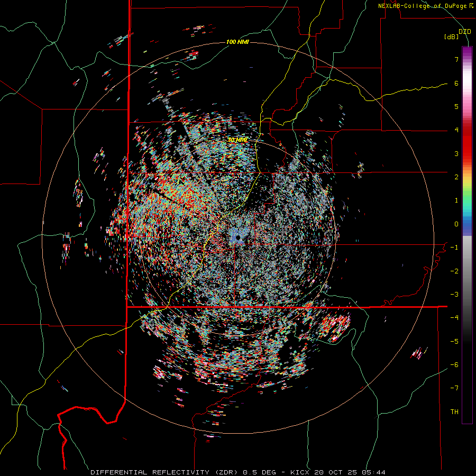Click the 1 dB value on scale
The height and width of the screenshot is (476, 476).
tap(456, 200)
